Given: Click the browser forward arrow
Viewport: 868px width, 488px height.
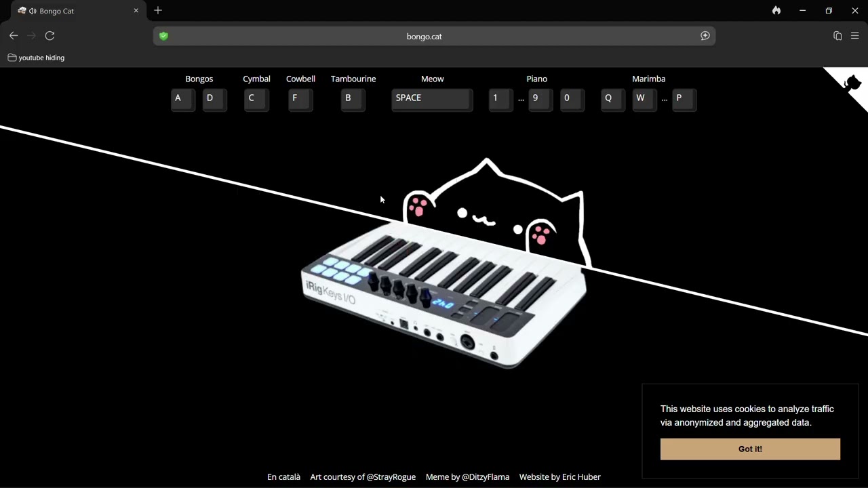Looking at the screenshot, I should point(31,36).
